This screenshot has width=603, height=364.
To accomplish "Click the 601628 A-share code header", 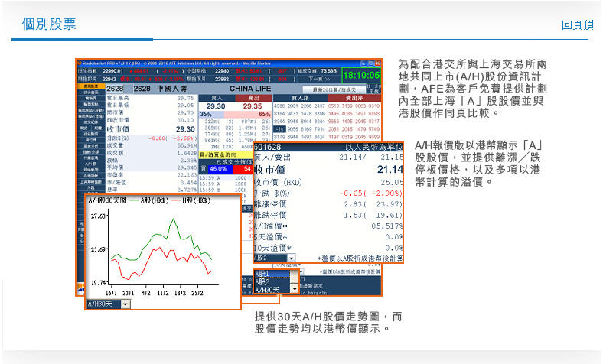I will pyautogui.click(x=268, y=147).
